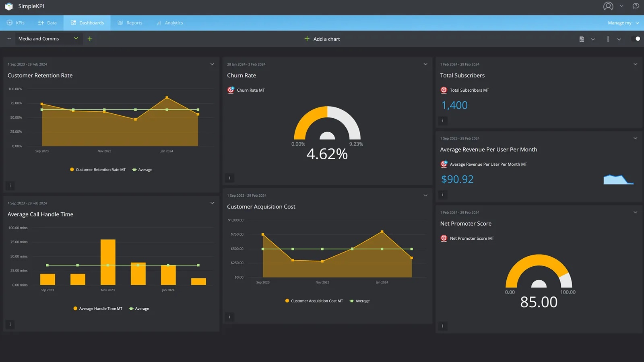Expand the Average Call Handle Time menu chevron
Image resolution: width=644 pixels, height=362 pixels.
coord(212,203)
